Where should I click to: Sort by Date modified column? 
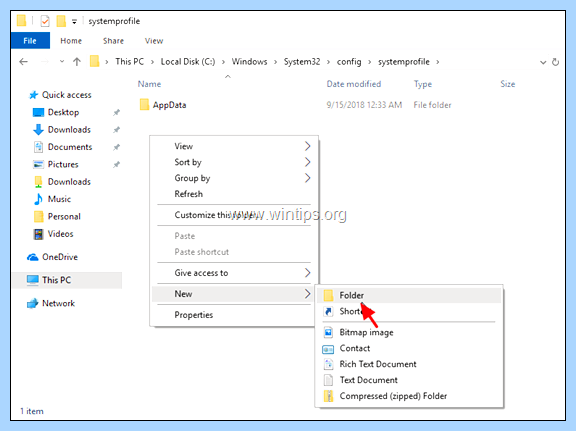point(354,84)
